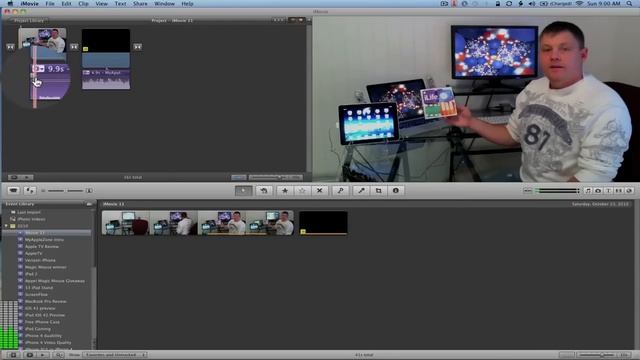The width and height of the screenshot is (640, 360).
Task: Open gear menu on second audio clip
Action: [x=87, y=73]
